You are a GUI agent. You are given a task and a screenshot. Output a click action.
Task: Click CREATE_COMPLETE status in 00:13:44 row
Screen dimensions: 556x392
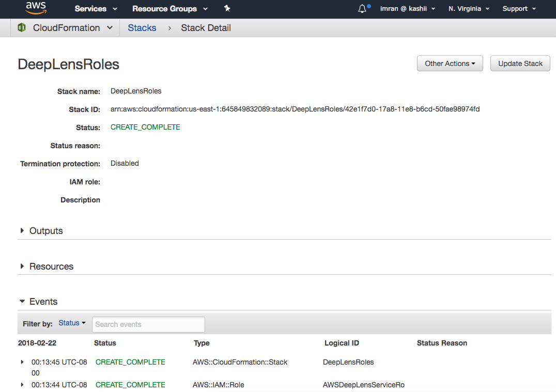point(130,385)
